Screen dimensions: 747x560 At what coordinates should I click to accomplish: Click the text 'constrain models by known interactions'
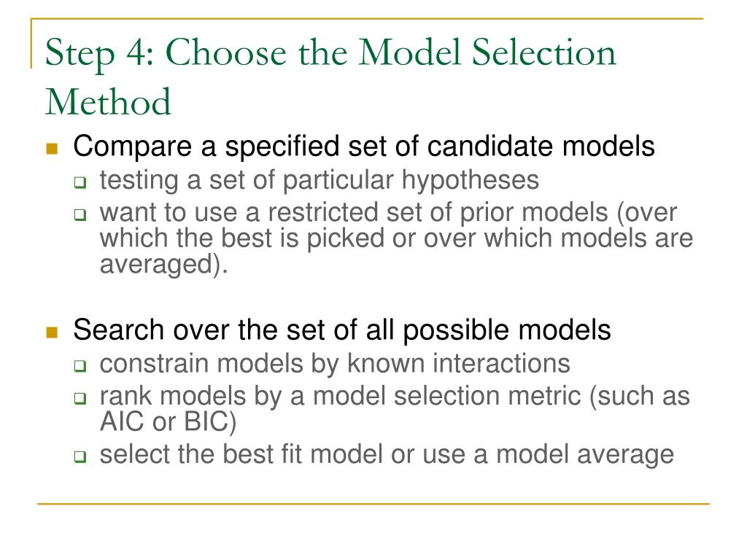335,364
